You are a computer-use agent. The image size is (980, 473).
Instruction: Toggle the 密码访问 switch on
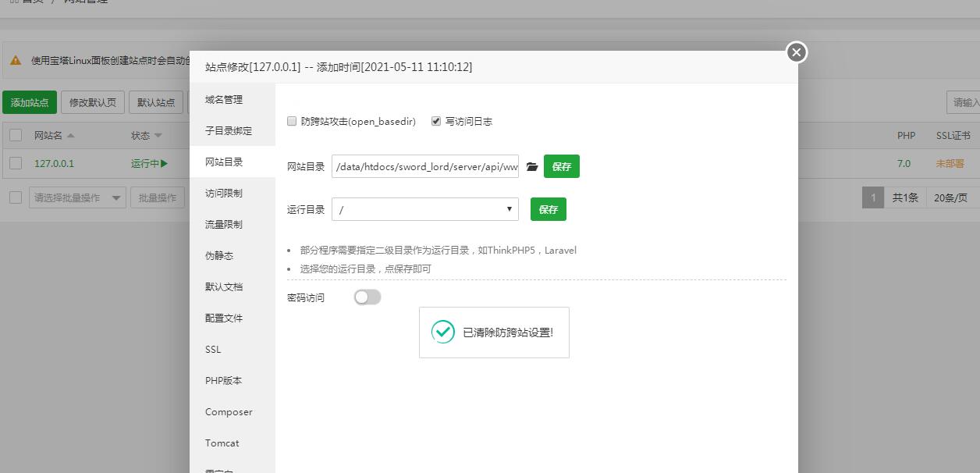coord(367,297)
